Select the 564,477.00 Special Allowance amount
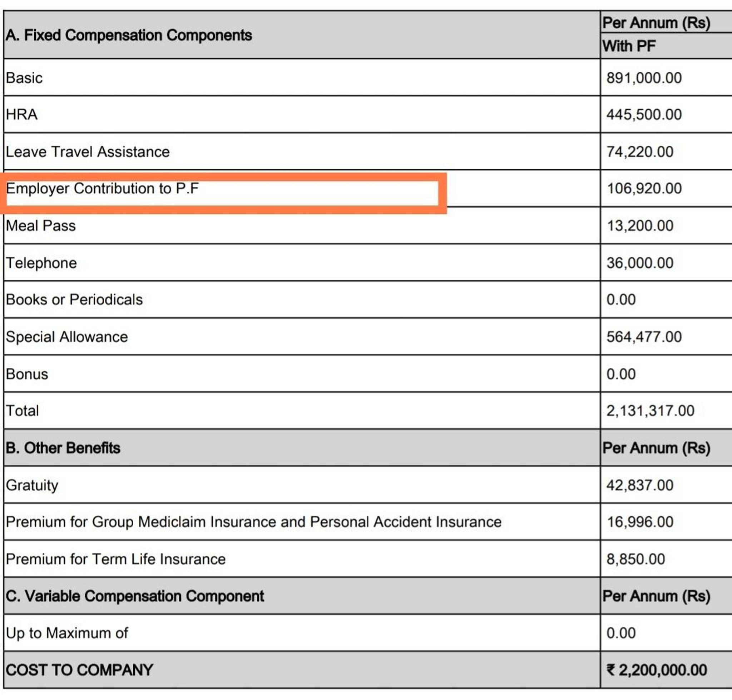The width and height of the screenshot is (732, 700). click(x=644, y=337)
